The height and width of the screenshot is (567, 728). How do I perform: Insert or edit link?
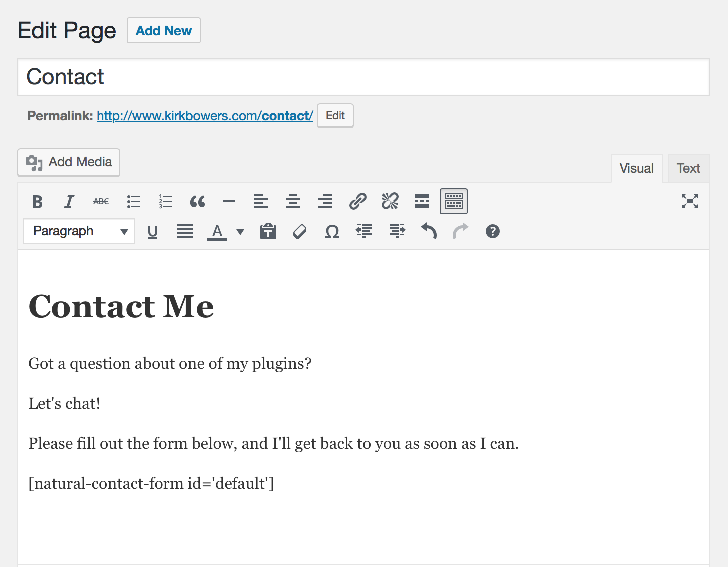pos(357,202)
